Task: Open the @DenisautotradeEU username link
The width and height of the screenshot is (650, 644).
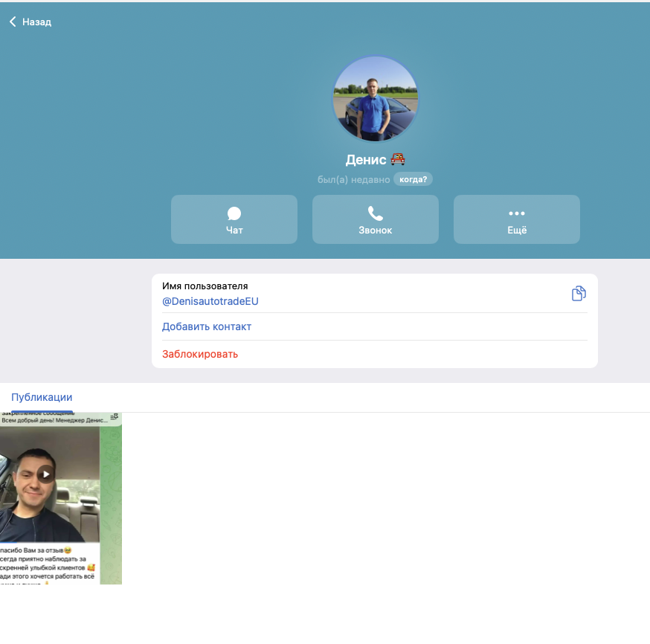Action: tap(210, 301)
